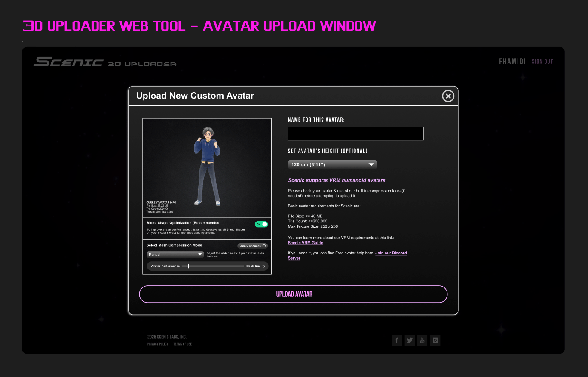Click the Upload Avatar button
Screen dimensions: 588x377
[294, 294]
